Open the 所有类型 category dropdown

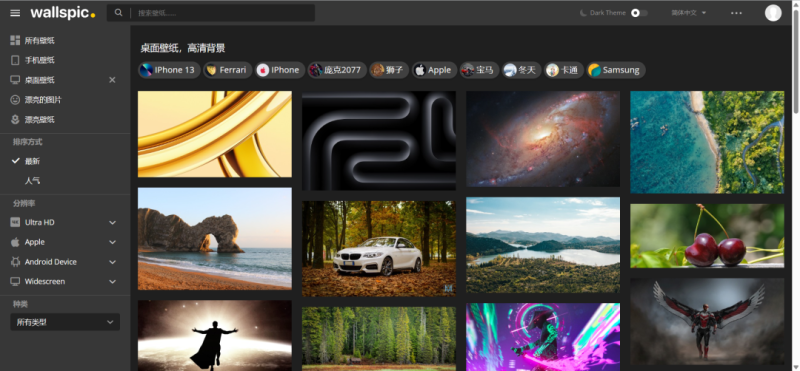65,322
